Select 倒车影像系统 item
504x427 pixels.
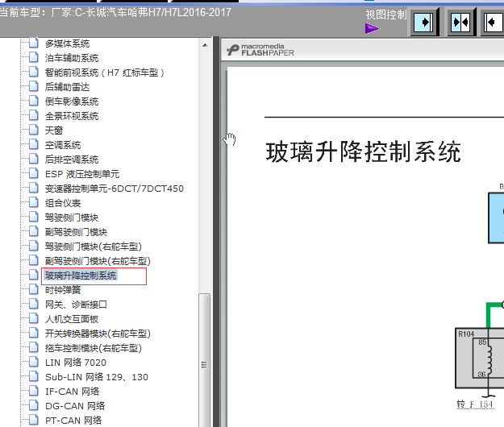coord(72,102)
